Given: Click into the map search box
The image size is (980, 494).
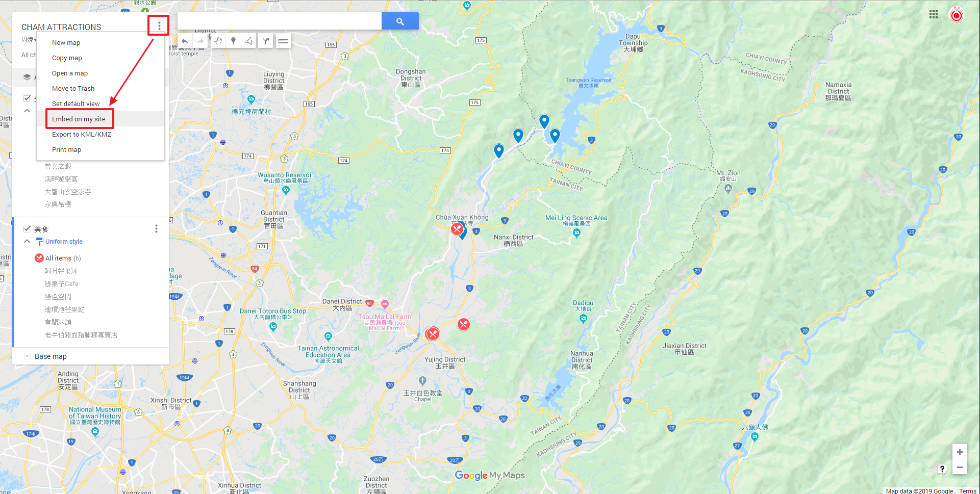Looking at the screenshot, I should (279, 21).
